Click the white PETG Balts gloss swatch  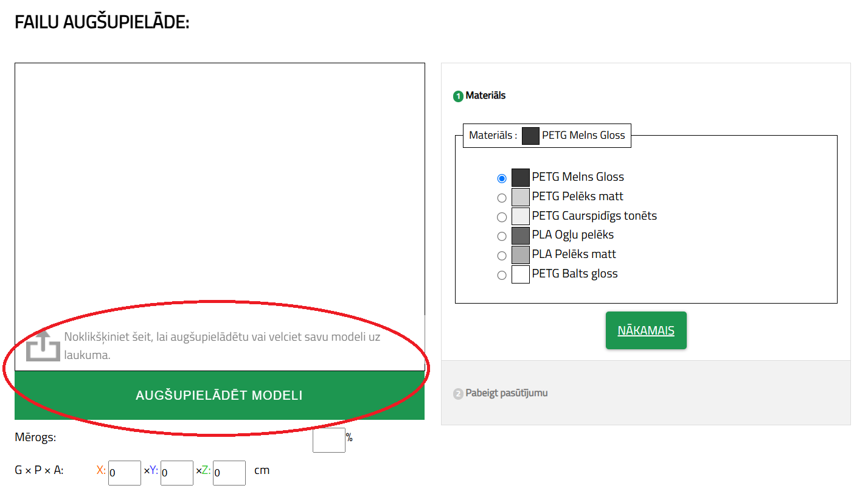coord(521,274)
